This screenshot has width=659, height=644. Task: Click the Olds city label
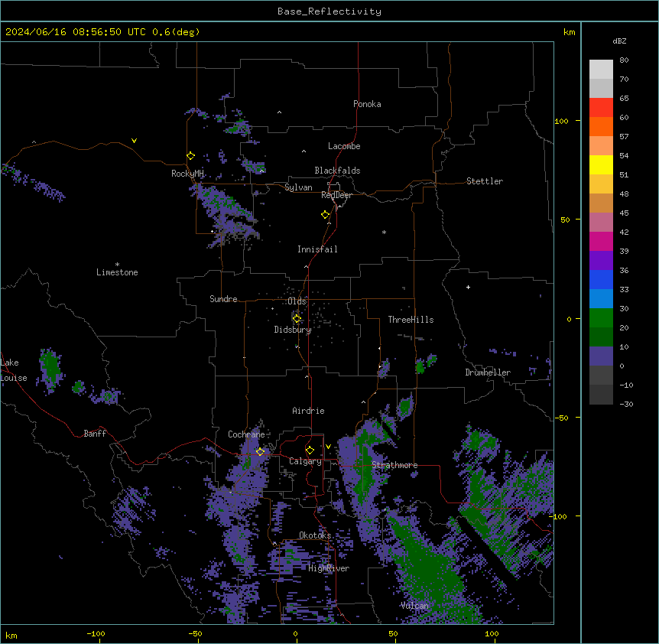pyautogui.click(x=297, y=301)
